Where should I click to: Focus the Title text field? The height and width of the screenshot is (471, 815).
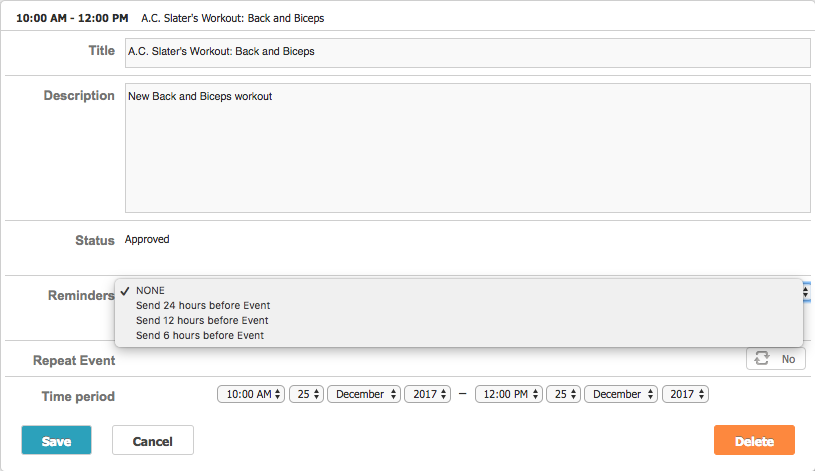point(467,52)
